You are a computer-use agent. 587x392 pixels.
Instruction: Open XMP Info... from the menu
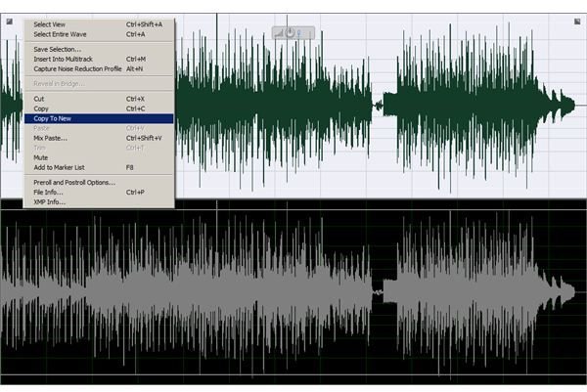(x=99, y=201)
